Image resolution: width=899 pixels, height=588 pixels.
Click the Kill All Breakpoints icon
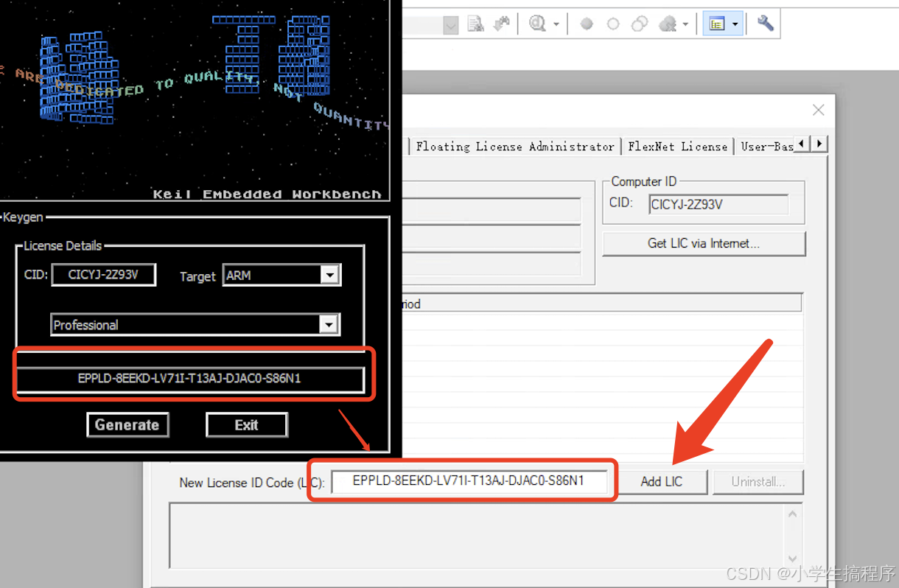(x=668, y=24)
